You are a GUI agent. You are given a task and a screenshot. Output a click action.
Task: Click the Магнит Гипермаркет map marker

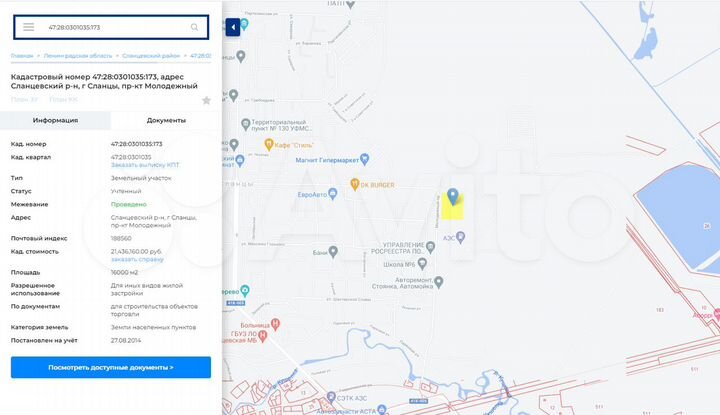(x=365, y=159)
